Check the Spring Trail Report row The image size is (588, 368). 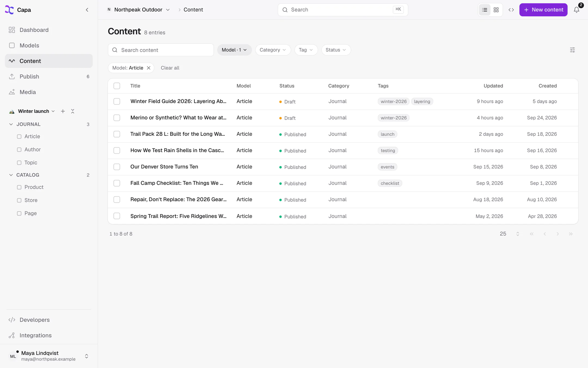tap(117, 216)
